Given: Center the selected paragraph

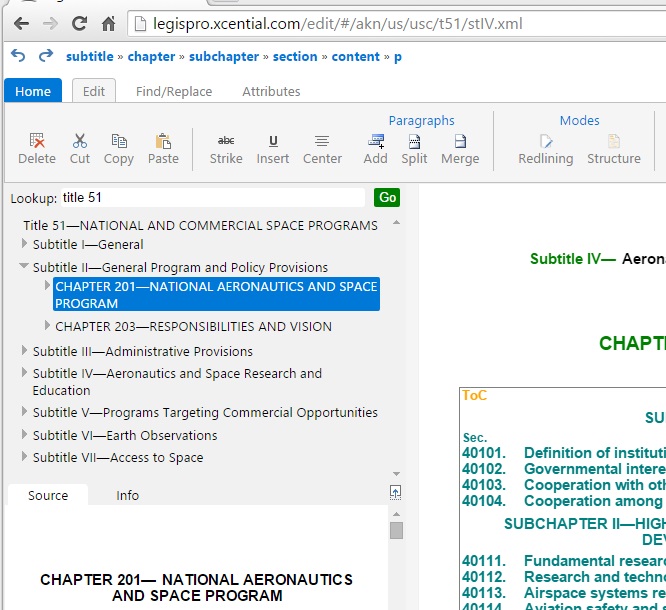Looking at the screenshot, I should [322, 142].
